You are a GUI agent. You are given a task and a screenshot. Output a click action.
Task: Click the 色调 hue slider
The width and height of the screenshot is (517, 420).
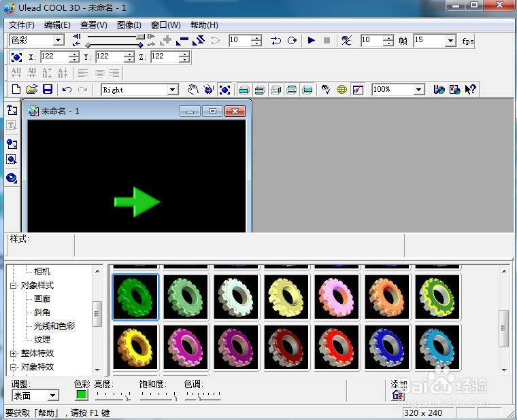[203, 396]
